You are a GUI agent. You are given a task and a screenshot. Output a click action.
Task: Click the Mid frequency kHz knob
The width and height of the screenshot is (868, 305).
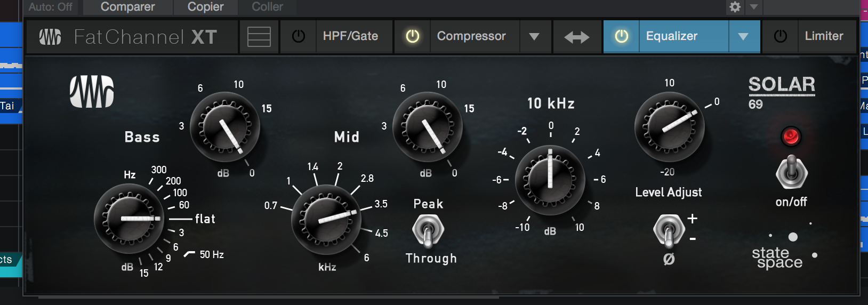point(326,220)
